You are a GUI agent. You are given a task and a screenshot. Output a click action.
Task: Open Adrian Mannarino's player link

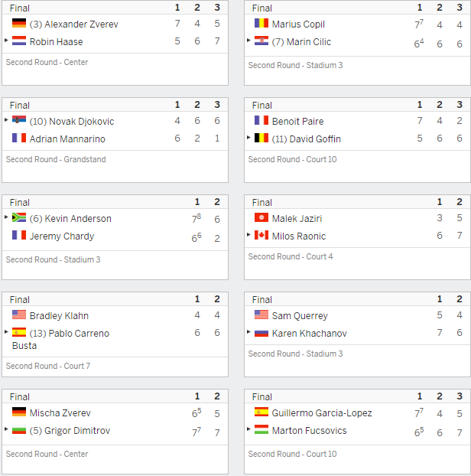pyautogui.click(x=67, y=139)
